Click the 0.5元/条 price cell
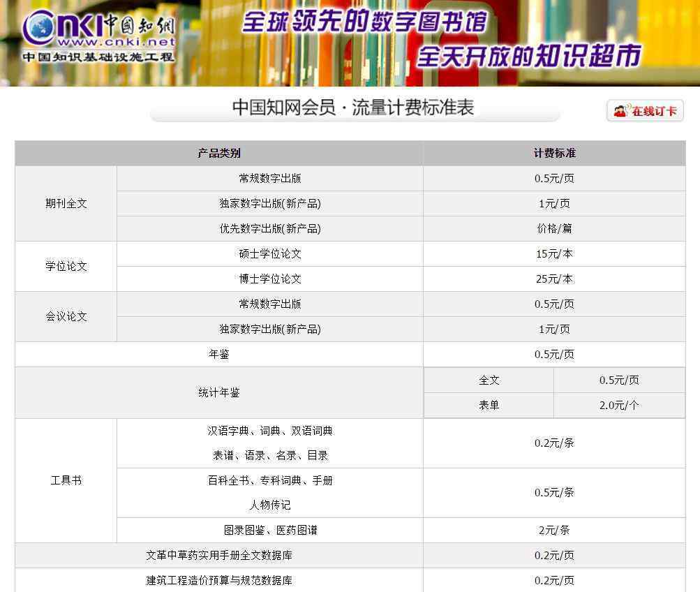This screenshot has width=700, height=592. (554, 492)
